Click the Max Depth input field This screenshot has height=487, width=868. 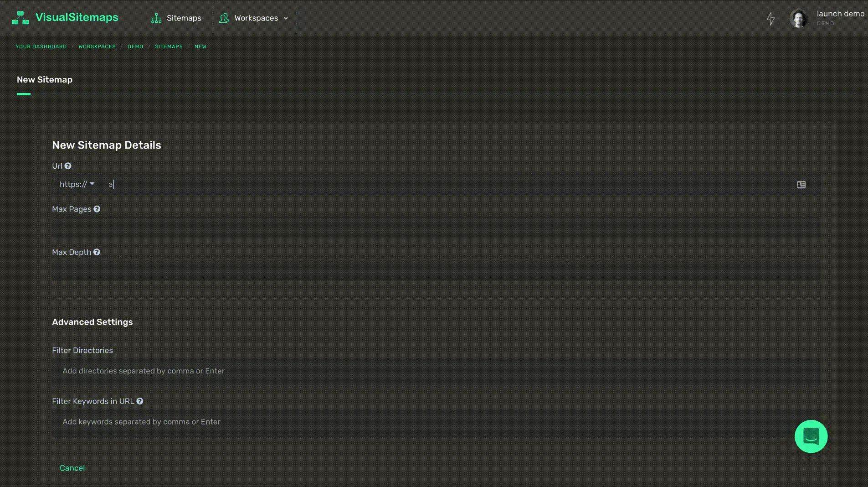436,270
